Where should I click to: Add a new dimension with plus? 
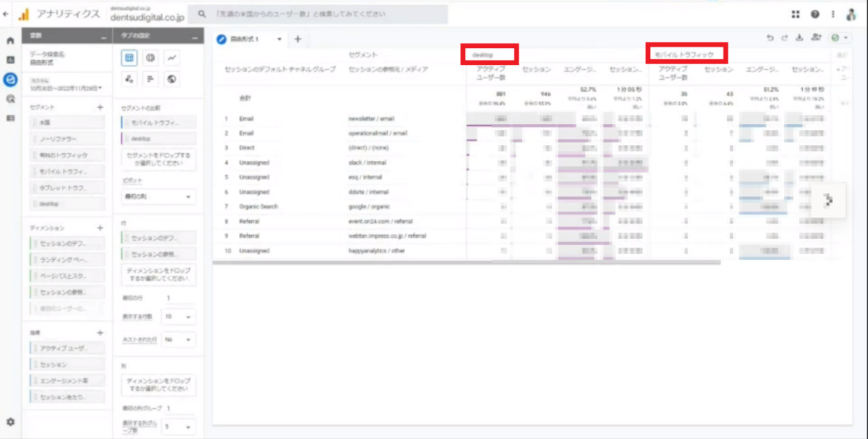[100, 228]
